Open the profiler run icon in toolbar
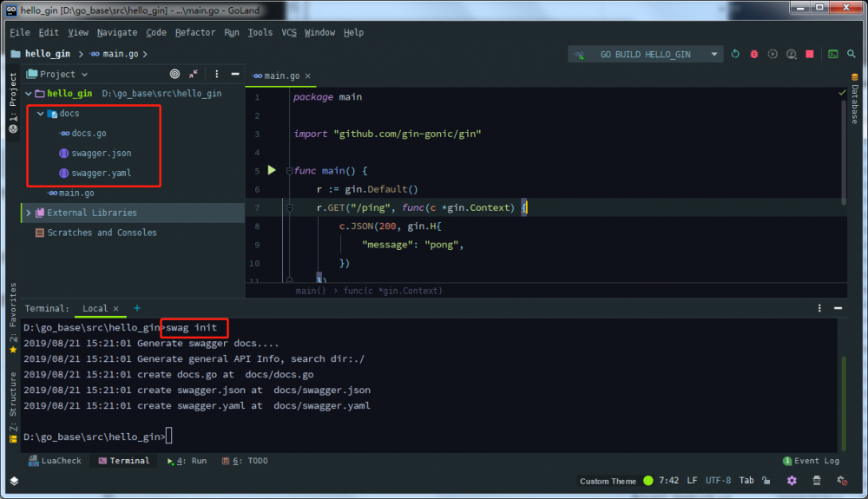868x499 pixels. click(792, 54)
